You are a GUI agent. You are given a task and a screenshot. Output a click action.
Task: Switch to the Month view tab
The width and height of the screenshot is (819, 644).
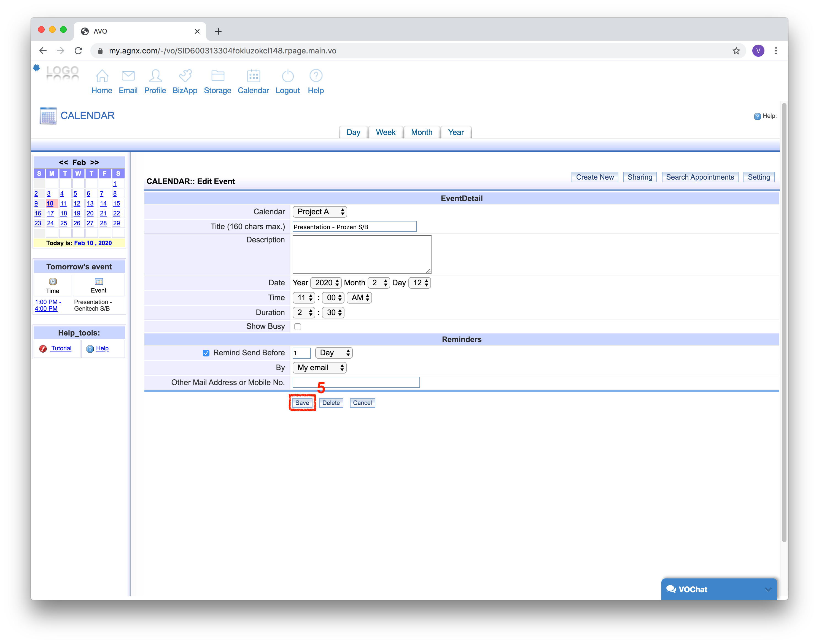421,132
